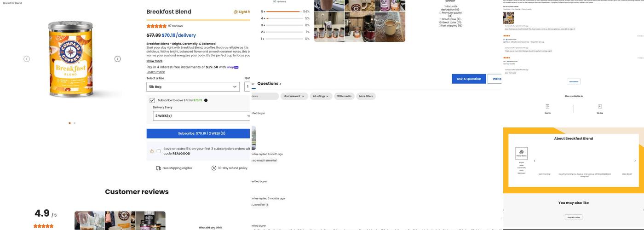Uncheck Subscribe to save checkbox
This screenshot has height=230, width=644.
(x=152, y=100)
